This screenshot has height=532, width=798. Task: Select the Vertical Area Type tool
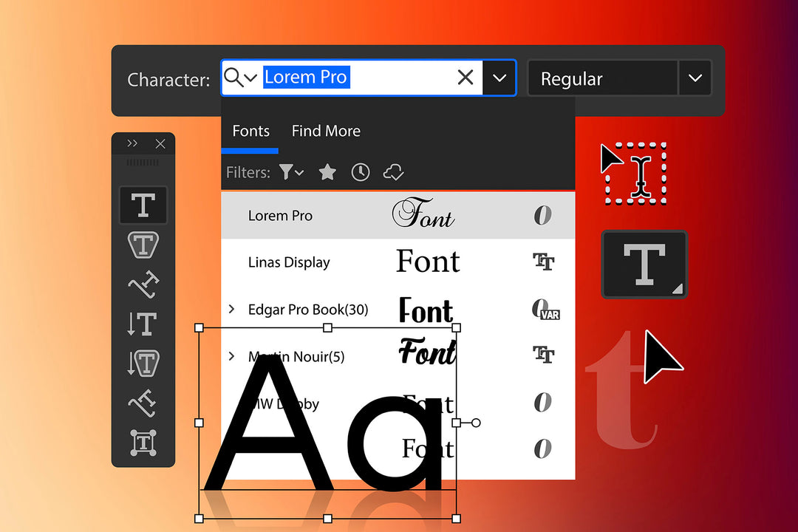[143, 364]
